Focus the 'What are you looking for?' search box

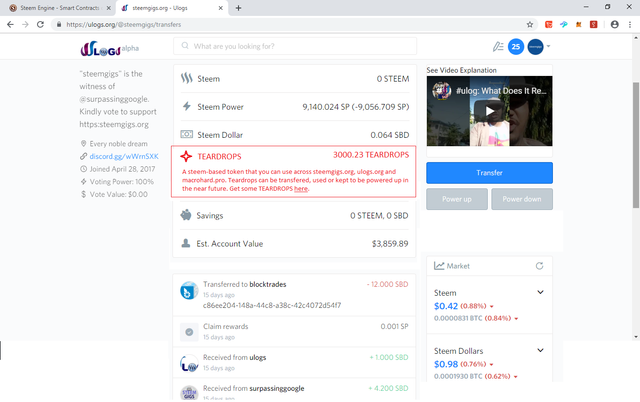point(295,46)
